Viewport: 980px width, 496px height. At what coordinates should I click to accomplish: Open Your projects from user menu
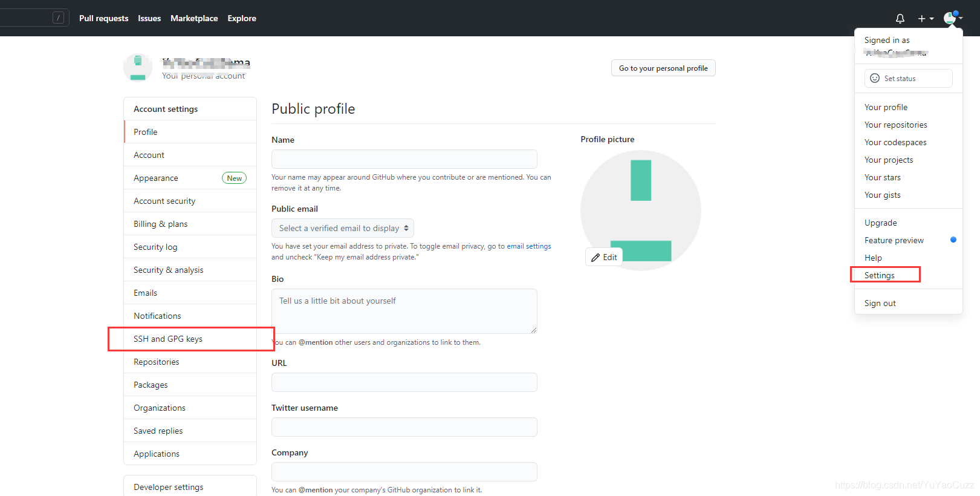pyautogui.click(x=909, y=160)
